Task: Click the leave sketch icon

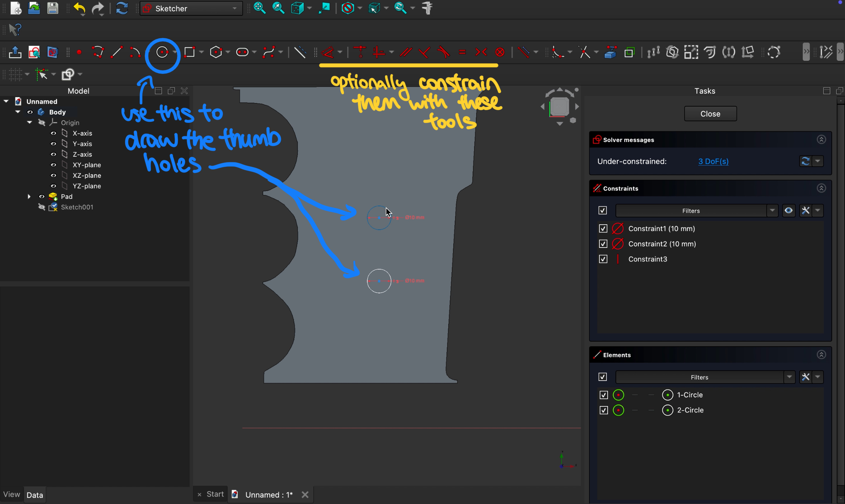Action: [x=15, y=53]
